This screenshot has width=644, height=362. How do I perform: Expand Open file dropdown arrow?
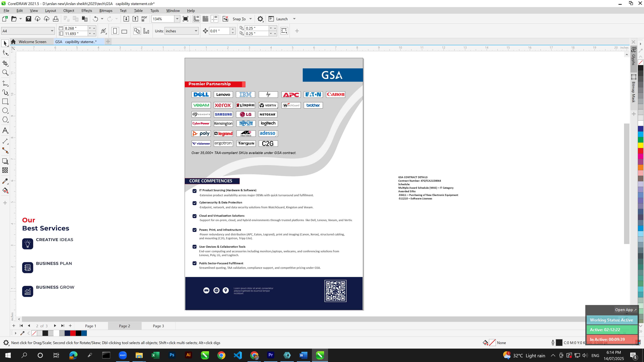[x=20, y=19]
